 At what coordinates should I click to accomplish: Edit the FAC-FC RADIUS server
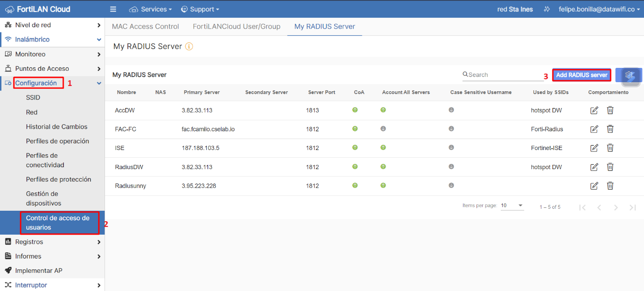click(x=594, y=129)
